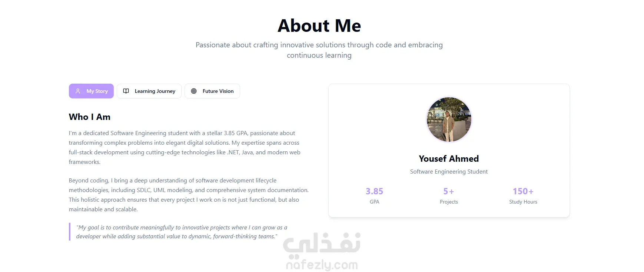Click the Software Engineering Student subtitle

[449, 172]
